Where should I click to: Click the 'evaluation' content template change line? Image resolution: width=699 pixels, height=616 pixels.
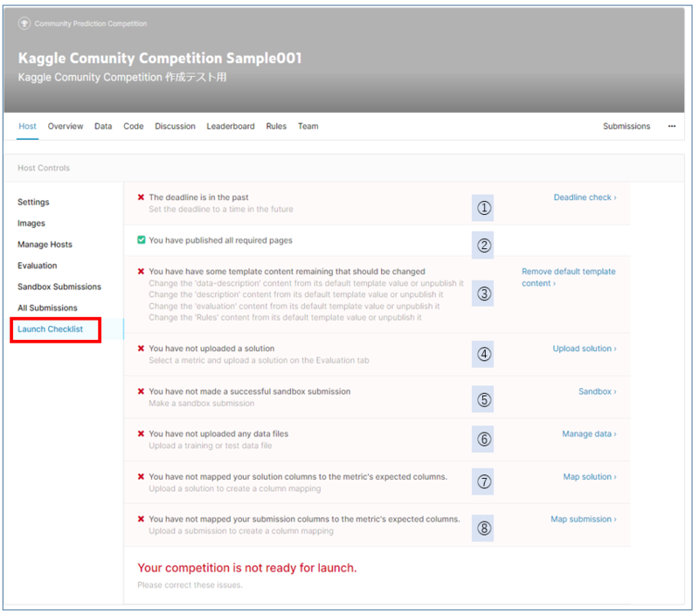[294, 306]
